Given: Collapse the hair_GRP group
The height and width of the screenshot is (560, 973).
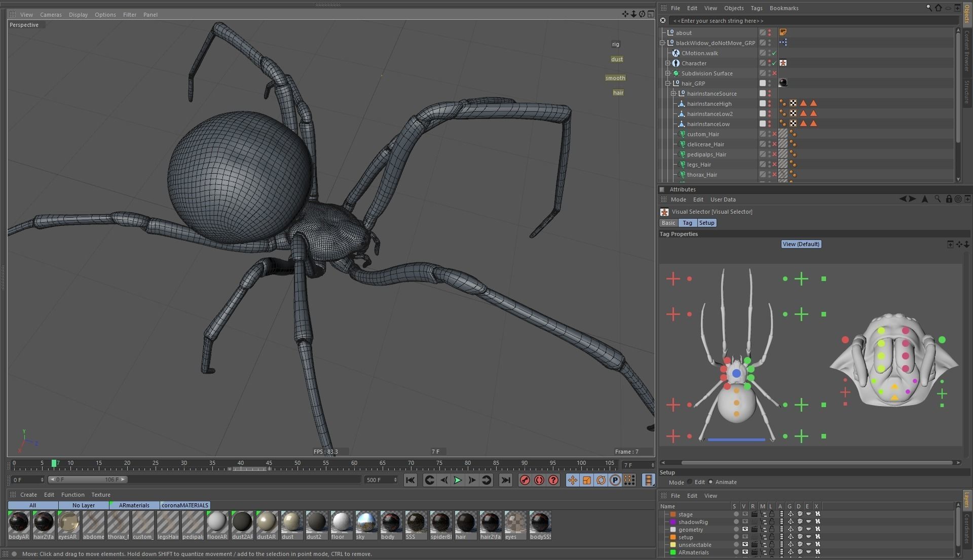Looking at the screenshot, I should pyautogui.click(x=668, y=84).
